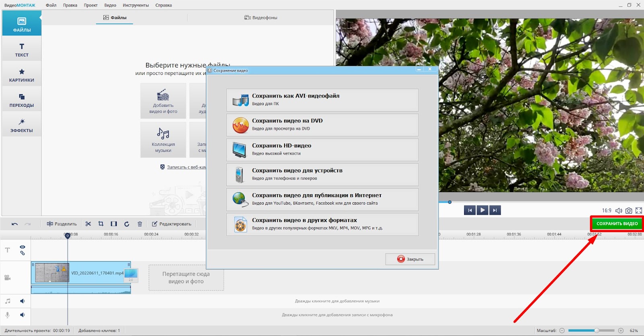This screenshot has height=336, width=644.
Task: Click the transition icon after the clip
Action: pyautogui.click(x=131, y=275)
